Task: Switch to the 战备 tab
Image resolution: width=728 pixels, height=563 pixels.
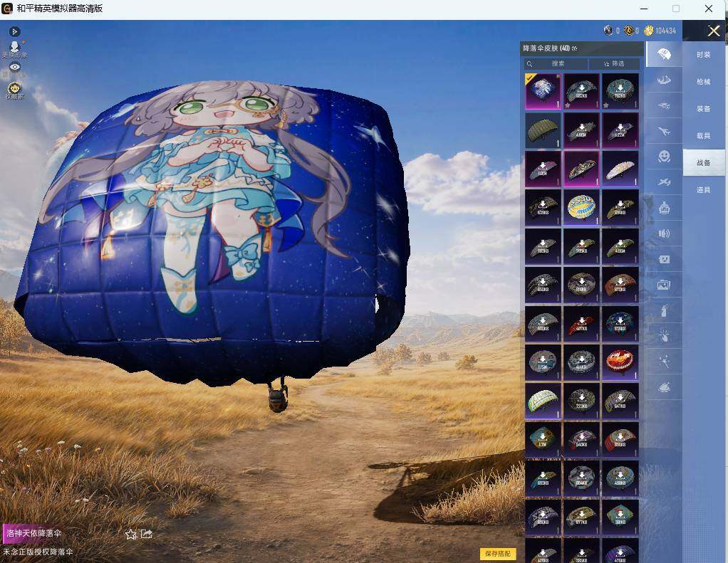Action: click(x=703, y=162)
